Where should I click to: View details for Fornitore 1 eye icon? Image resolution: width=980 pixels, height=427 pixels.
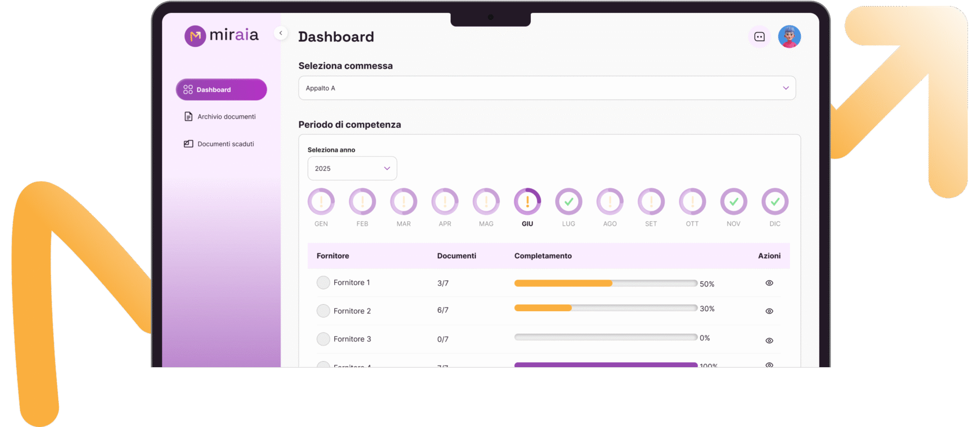pyautogui.click(x=769, y=283)
